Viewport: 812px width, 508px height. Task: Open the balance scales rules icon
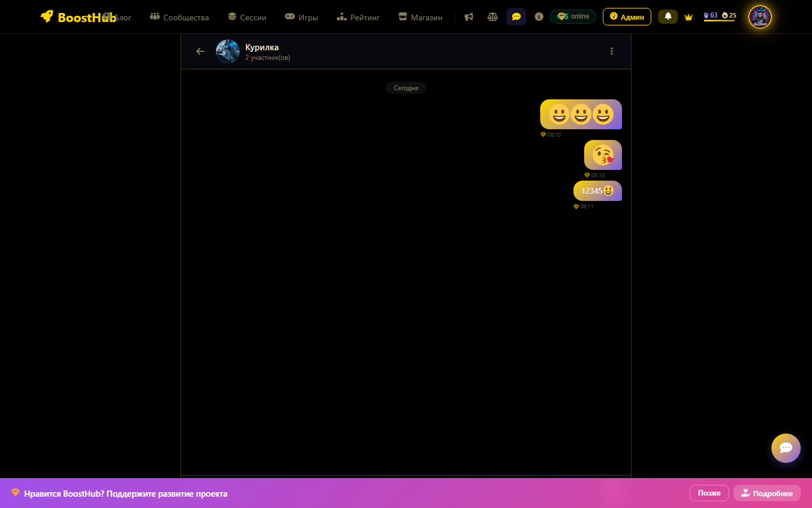492,17
